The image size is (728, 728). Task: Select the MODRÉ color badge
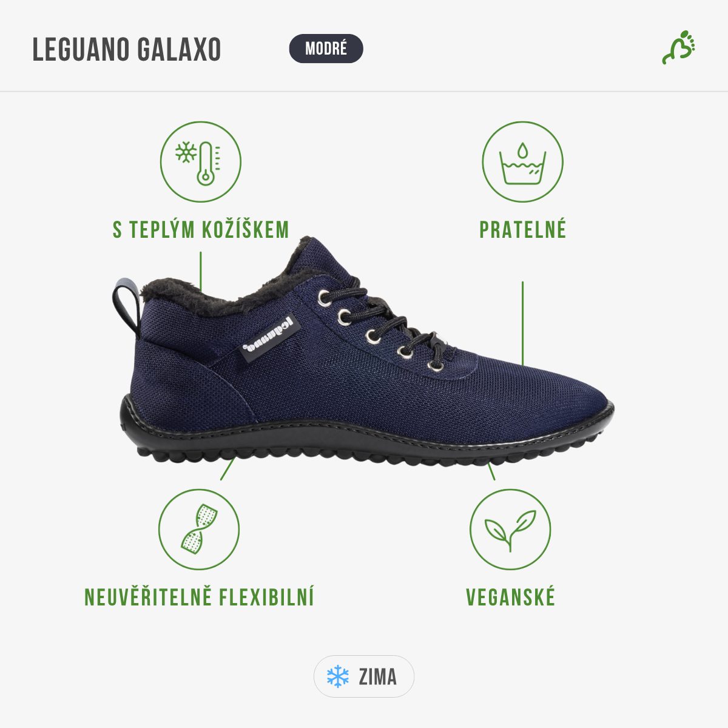[326, 49]
